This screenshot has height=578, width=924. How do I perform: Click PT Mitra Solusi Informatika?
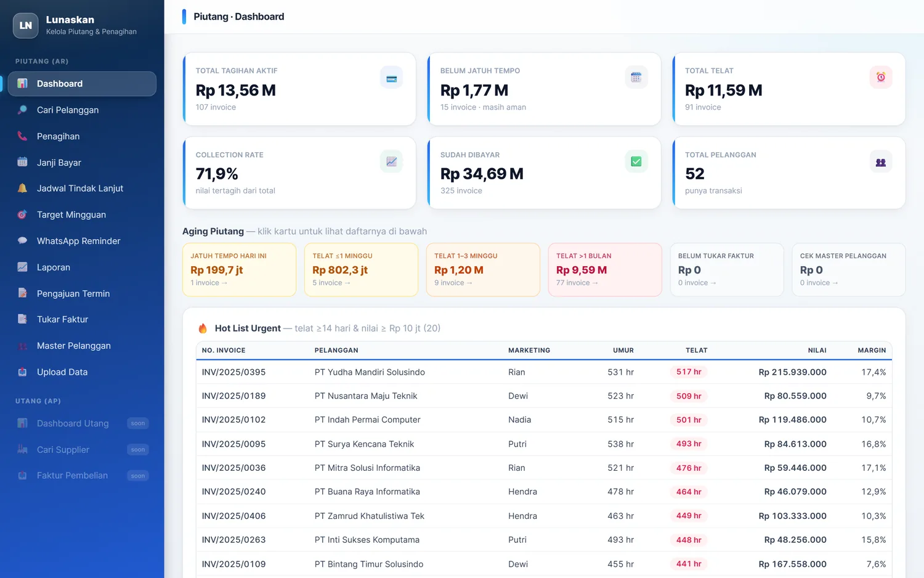367,468
